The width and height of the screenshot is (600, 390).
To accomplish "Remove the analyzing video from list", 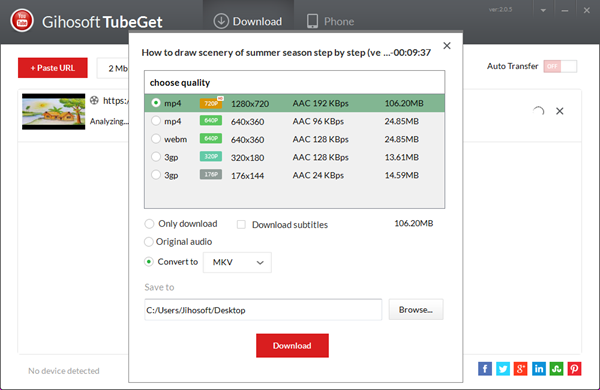I will point(559,111).
